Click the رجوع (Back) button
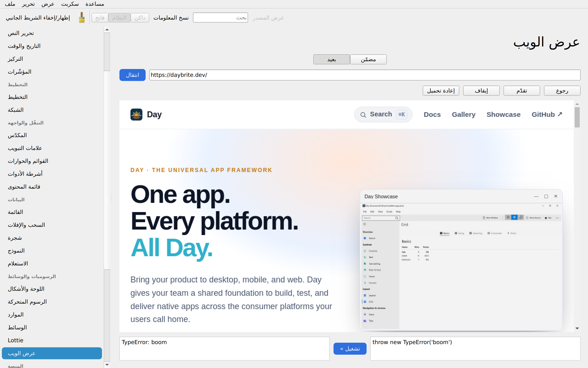Viewport: 588px width, 368px height. point(562,91)
